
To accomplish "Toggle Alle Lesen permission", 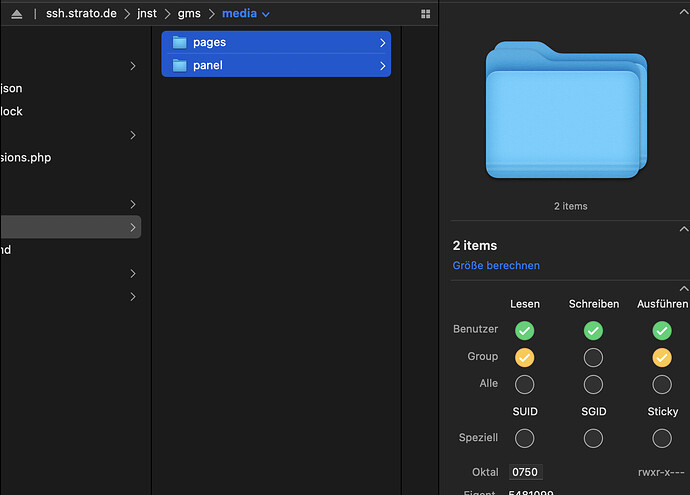I will pyautogui.click(x=525, y=385).
